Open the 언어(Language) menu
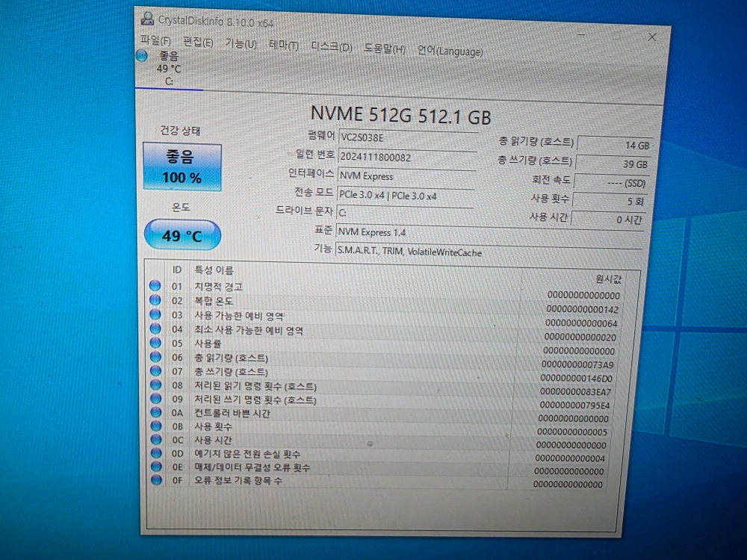The width and height of the screenshot is (747, 560). (450, 51)
